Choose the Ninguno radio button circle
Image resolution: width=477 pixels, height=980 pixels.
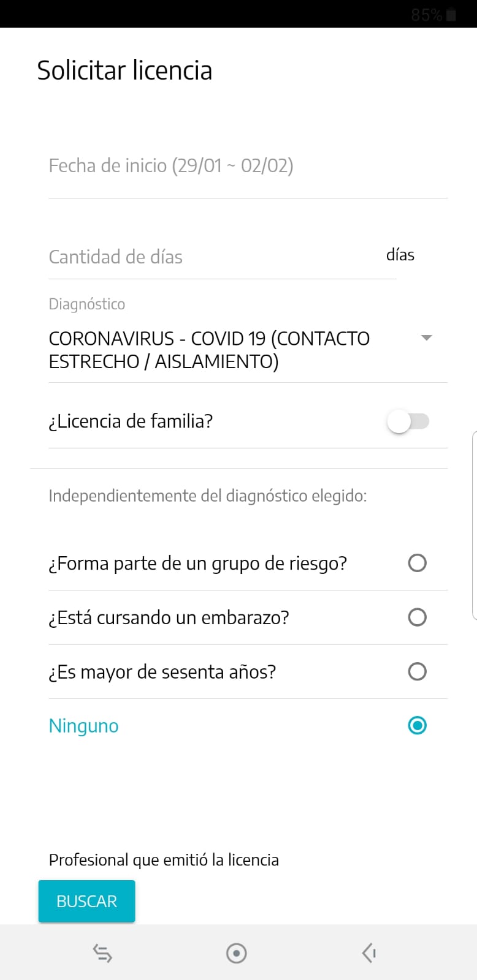pyautogui.click(x=417, y=725)
